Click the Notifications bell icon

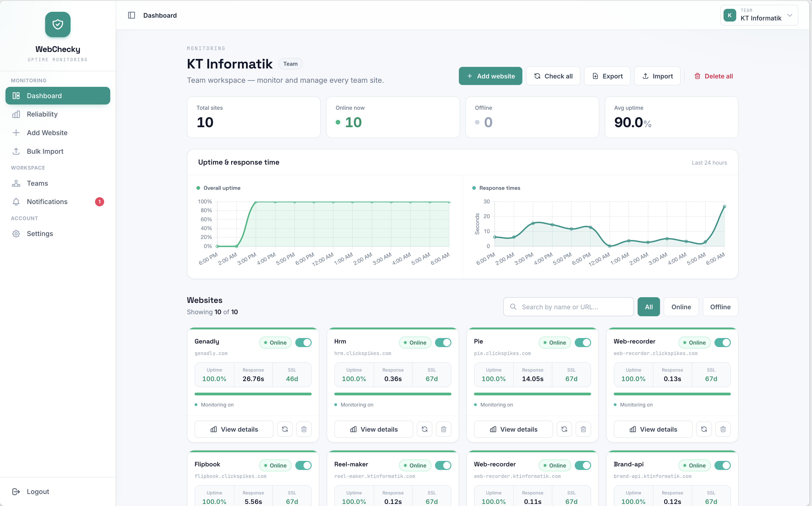(16, 202)
